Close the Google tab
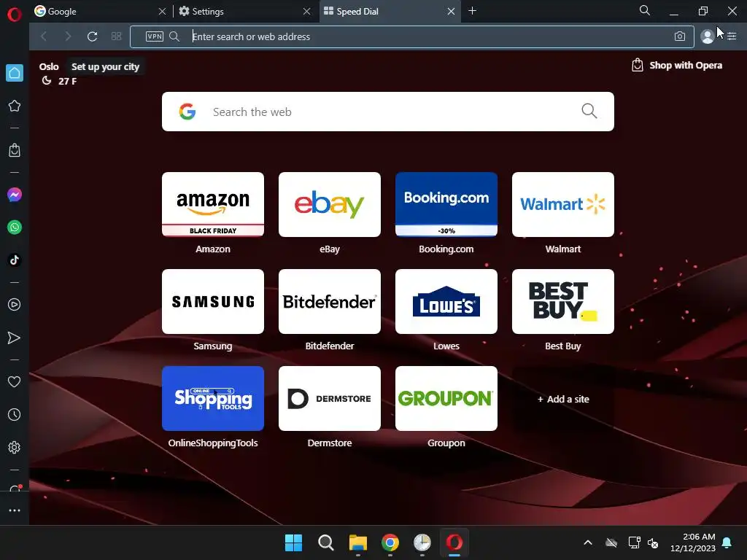This screenshot has width=747, height=560. (x=163, y=11)
